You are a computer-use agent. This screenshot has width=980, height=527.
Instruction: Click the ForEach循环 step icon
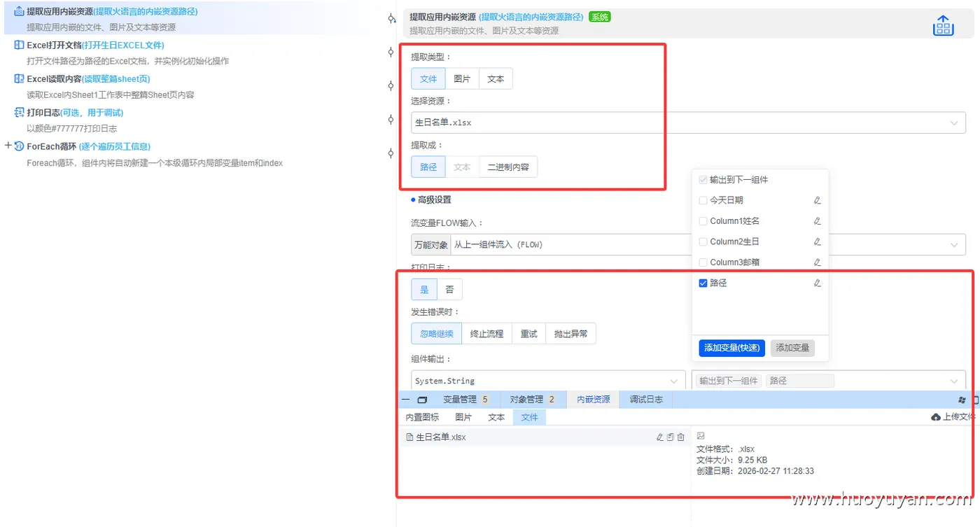pos(19,146)
